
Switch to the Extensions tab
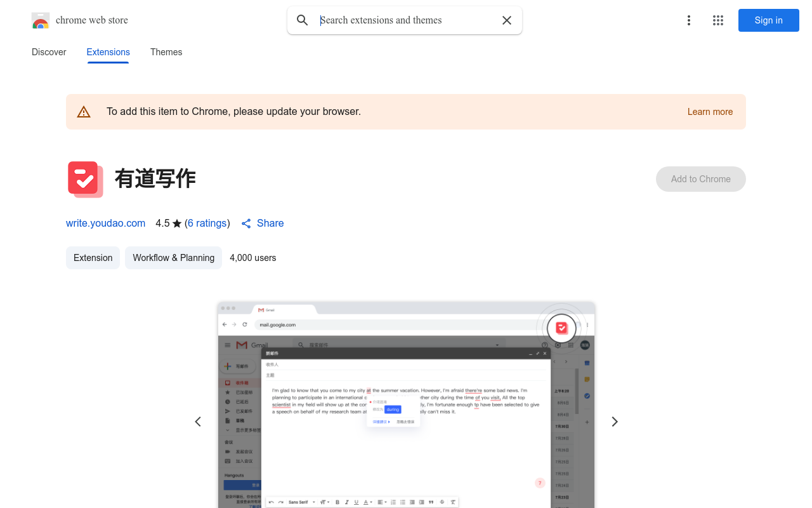point(108,52)
